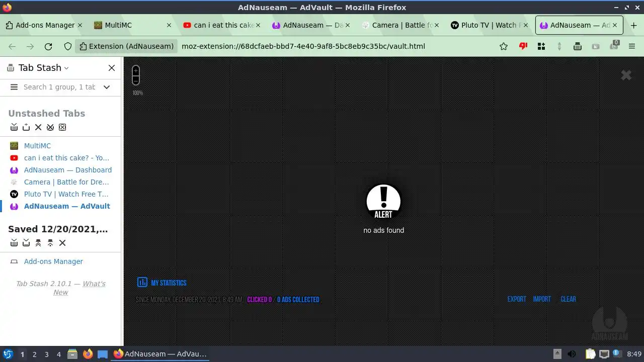
Task: Open Tab Stash hamburger menu
Action: pyautogui.click(x=14, y=87)
